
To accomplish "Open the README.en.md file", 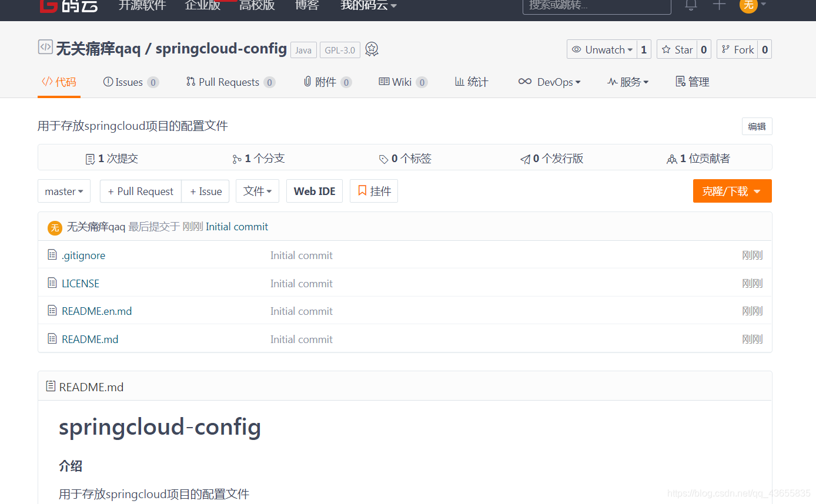I will coord(97,311).
